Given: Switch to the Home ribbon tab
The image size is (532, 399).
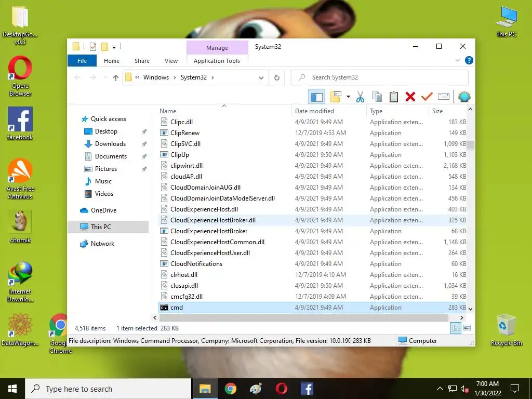Looking at the screenshot, I should pos(112,61).
